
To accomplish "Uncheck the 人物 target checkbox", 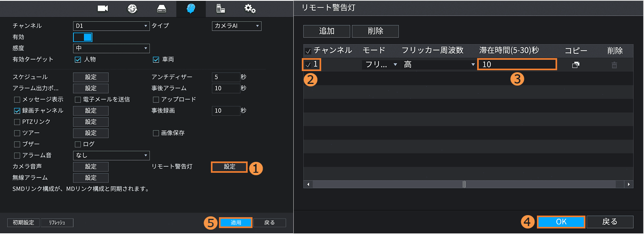I will click(x=78, y=60).
